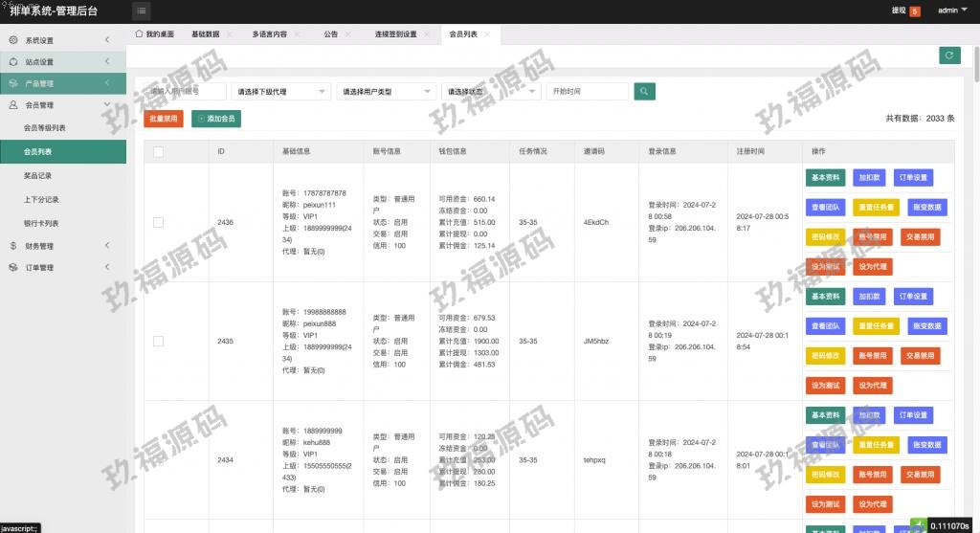Expand the admin user menu
Screen dimensions: 980x533
(x=951, y=11)
